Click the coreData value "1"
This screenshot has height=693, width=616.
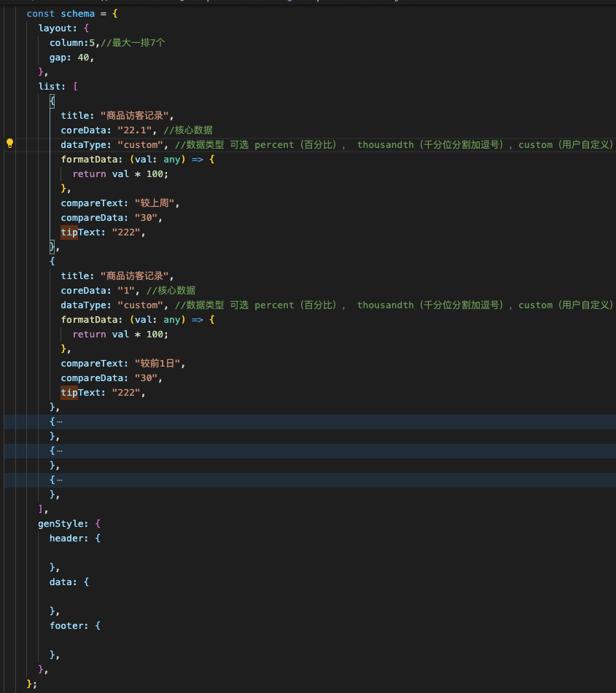point(126,291)
